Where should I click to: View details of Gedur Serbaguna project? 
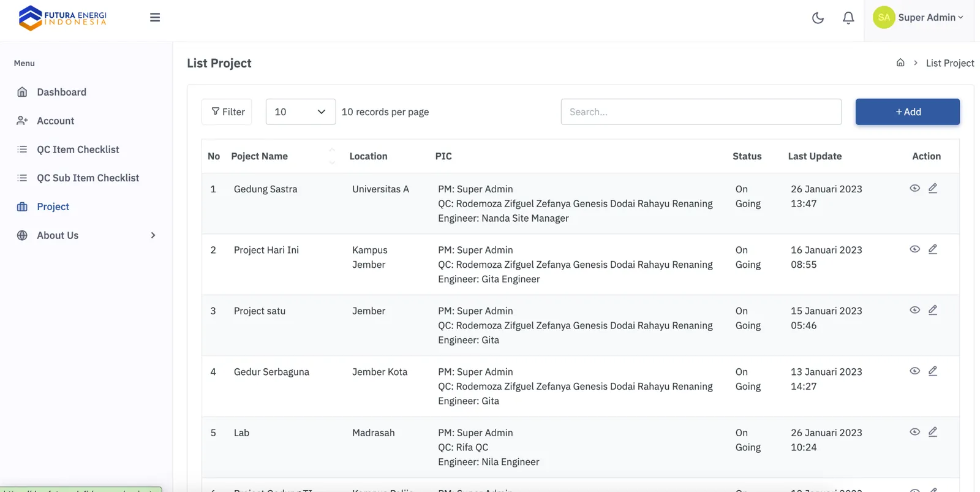tap(914, 371)
